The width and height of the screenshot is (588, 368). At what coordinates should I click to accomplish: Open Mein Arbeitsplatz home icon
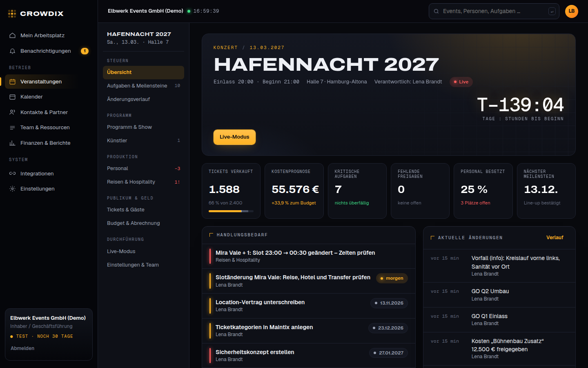point(12,36)
